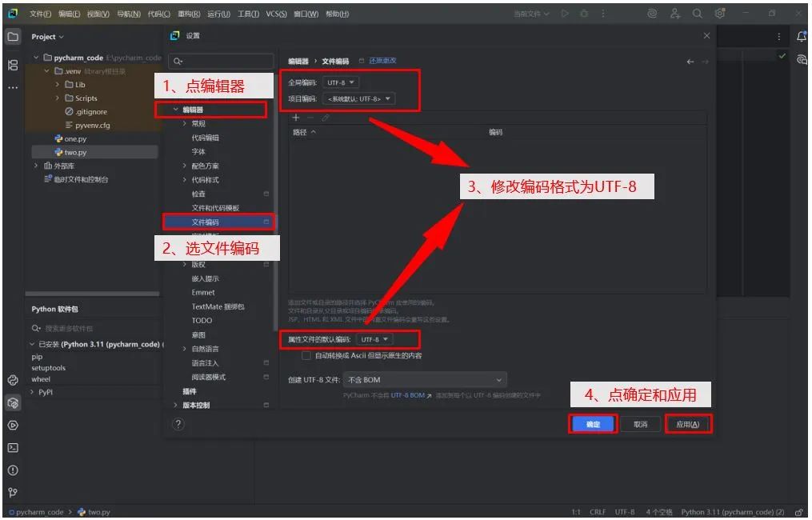This screenshot has height=520, width=812.
Task: Click UTF-8 encoding in the status bar
Action: (626, 513)
